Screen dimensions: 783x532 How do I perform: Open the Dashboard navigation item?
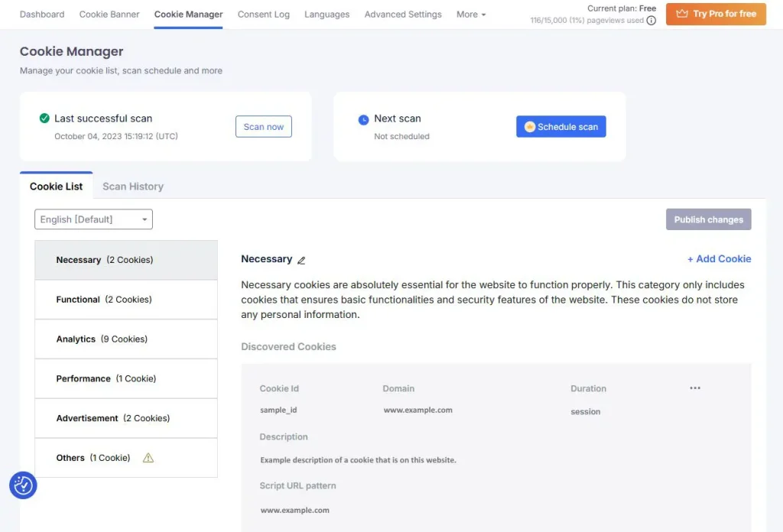click(42, 14)
